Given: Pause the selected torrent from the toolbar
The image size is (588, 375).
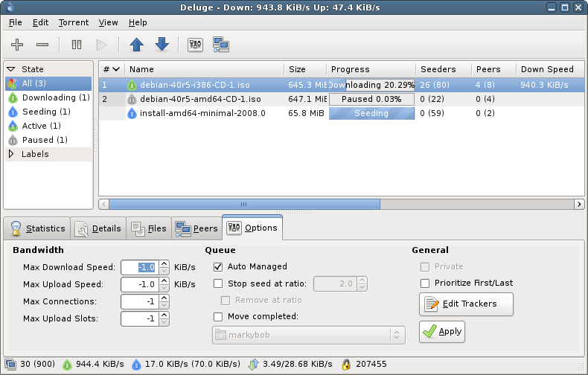Looking at the screenshot, I should [x=77, y=45].
